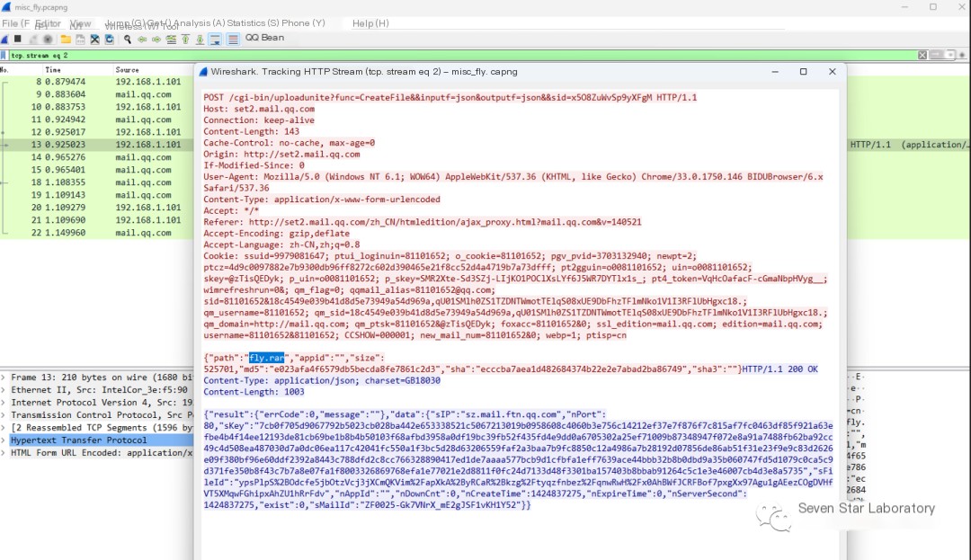This screenshot has width=971, height=560.
Task: Select packet 10 at 0.883753
Action: [x=96, y=107]
